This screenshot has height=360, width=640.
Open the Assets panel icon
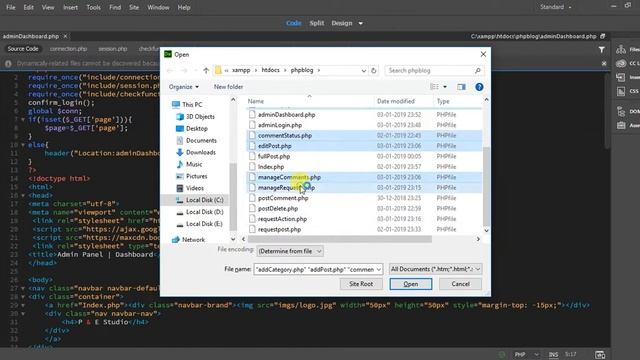pyautogui.click(x=621, y=125)
